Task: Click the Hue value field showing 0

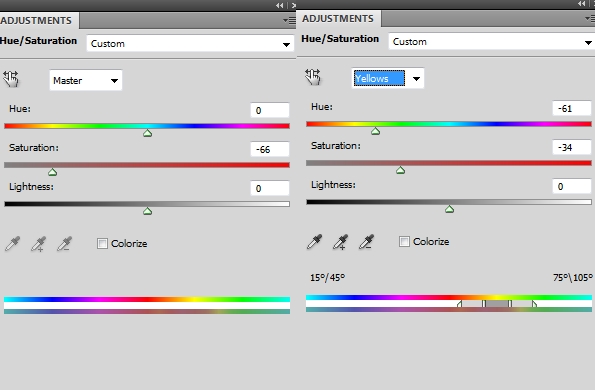Action: tap(270, 110)
